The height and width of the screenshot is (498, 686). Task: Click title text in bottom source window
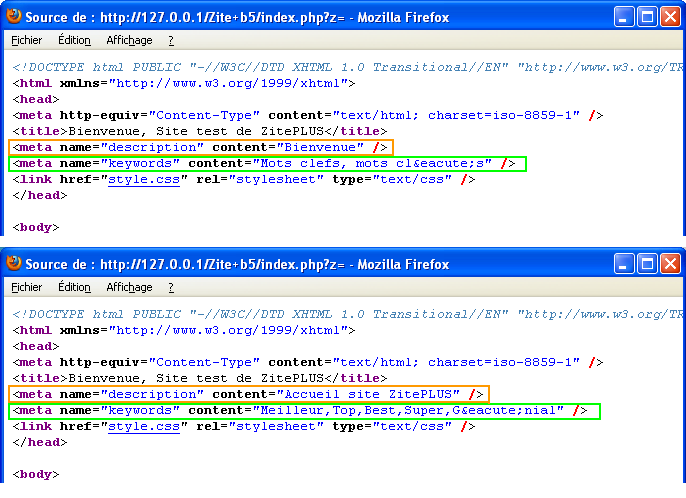196,378
